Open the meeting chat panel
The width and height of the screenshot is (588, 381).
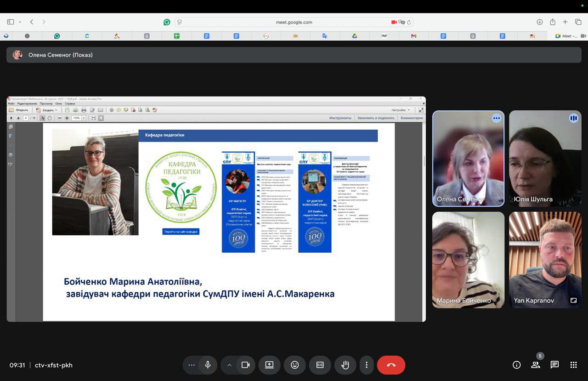click(554, 365)
